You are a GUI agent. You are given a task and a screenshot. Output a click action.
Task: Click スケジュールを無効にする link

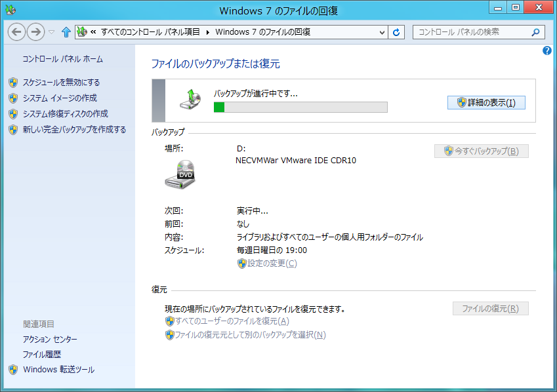62,83
